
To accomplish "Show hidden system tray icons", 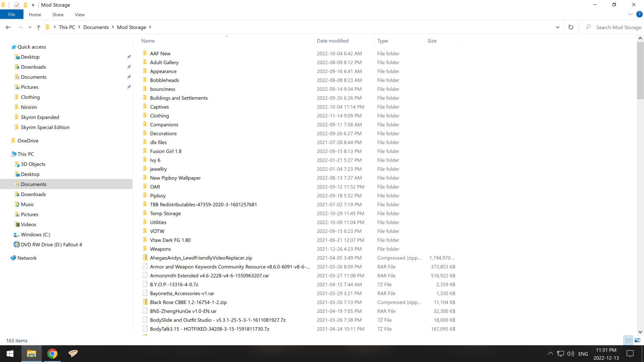I will (x=550, y=354).
